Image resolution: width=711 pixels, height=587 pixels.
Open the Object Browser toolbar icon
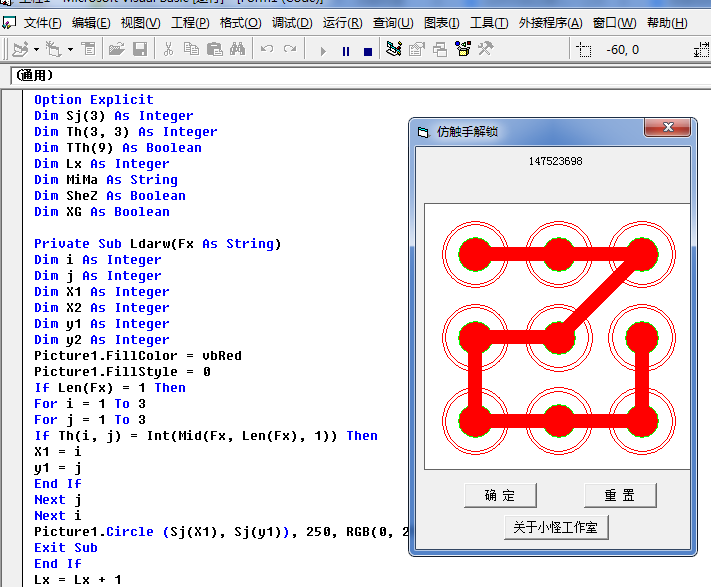point(463,49)
